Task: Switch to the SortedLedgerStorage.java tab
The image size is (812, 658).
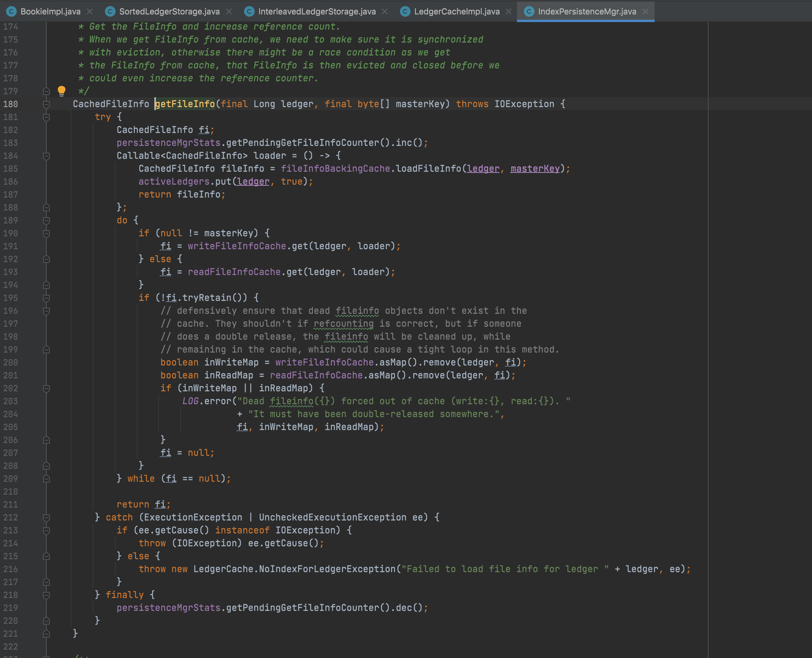Action: tap(169, 11)
